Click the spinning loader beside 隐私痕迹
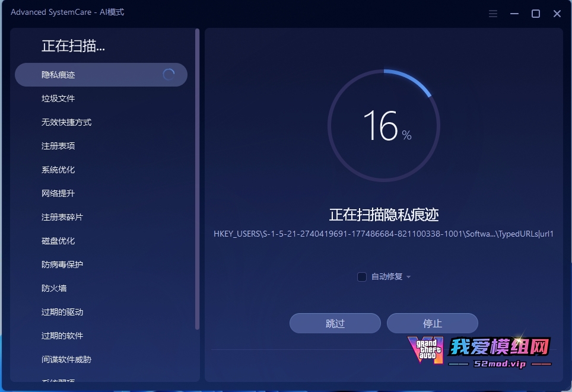The height and width of the screenshot is (392, 572). [169, 75]
